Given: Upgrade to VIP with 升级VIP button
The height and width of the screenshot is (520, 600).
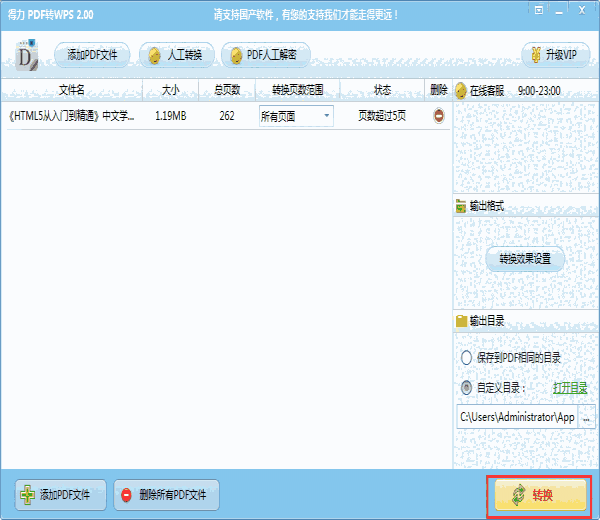Looking at the screenshot, I should click(556, 55).
